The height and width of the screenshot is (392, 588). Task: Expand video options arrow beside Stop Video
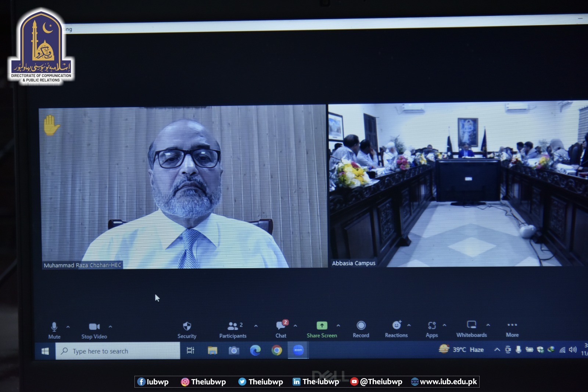(110, 327)
